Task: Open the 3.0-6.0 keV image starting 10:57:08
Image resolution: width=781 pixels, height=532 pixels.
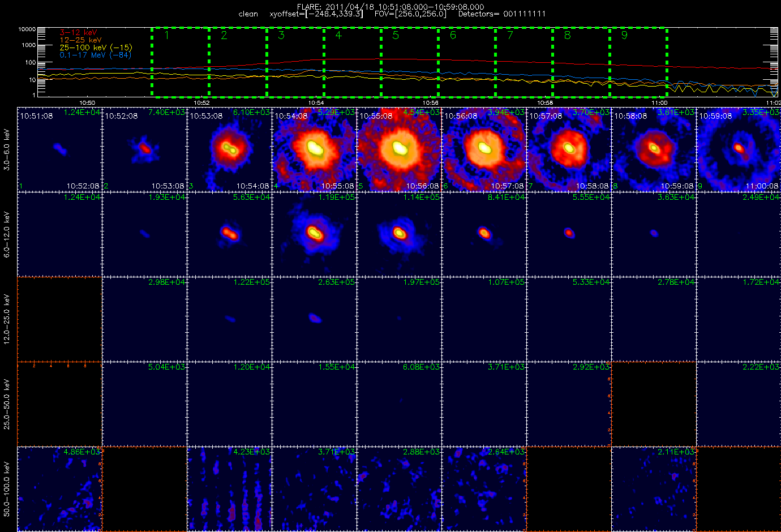Action: (x=569, y=149)
